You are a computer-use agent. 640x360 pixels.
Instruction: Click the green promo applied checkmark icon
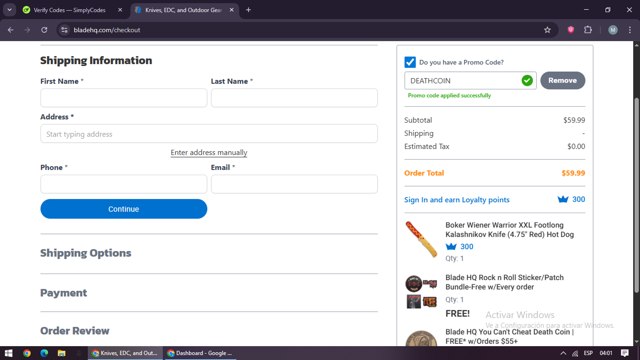(527, 80)
